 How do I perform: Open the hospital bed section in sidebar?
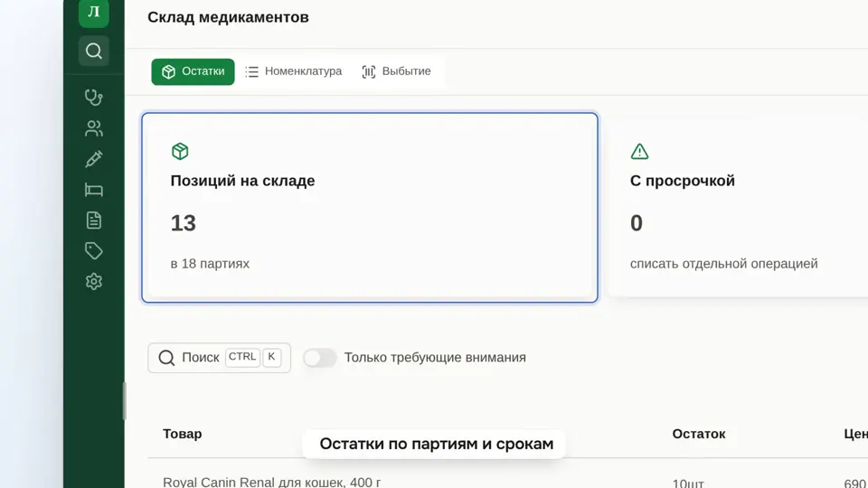(93, 190)
